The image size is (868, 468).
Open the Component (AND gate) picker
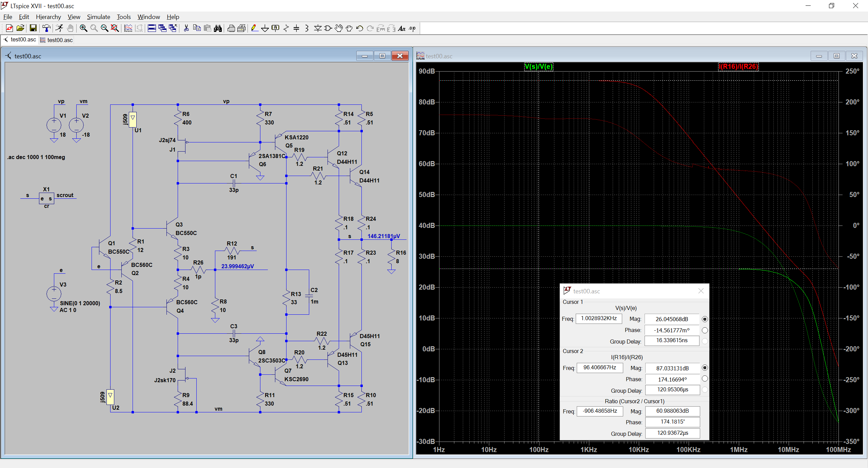(x=328, y=28)
